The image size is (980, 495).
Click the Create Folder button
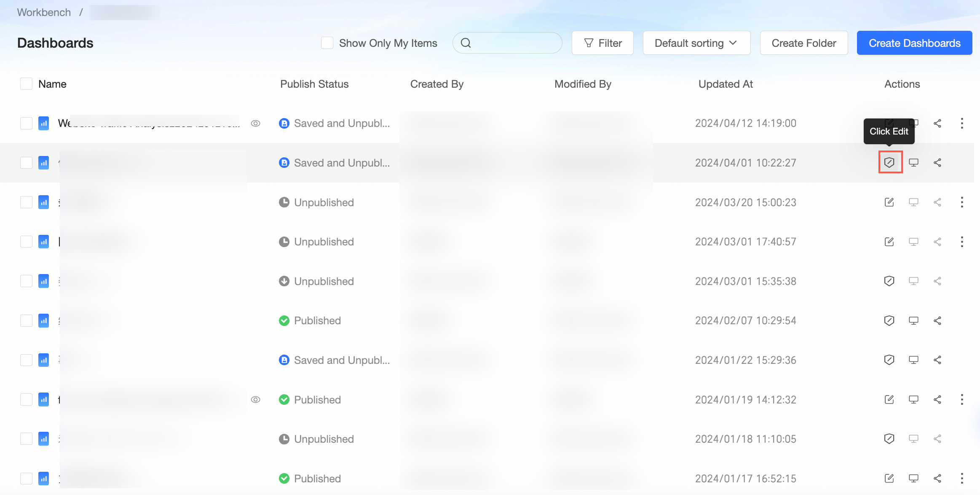click(x=803, y=43)
